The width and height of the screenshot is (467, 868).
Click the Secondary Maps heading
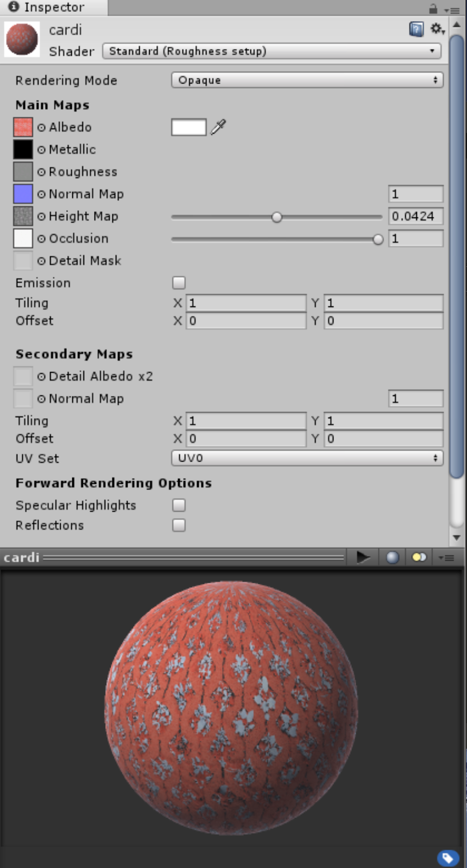(x=74, y=354)
